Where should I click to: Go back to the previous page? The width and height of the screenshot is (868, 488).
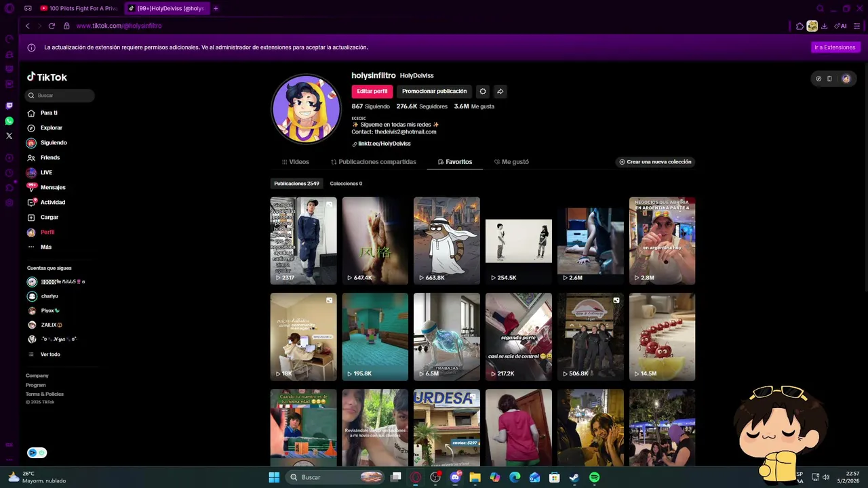pos(27,26)
